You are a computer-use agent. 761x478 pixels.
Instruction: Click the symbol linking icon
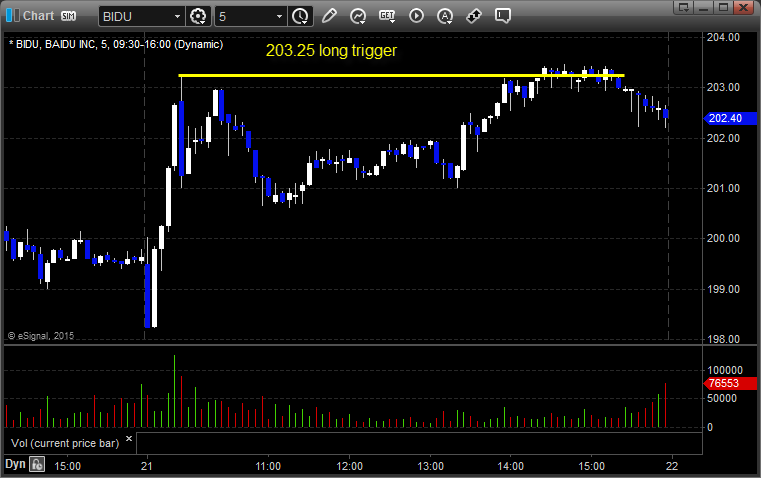tap(474, 16)
